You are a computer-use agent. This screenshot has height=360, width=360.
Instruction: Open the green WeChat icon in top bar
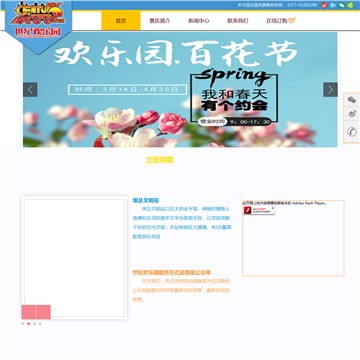click(341, 5)
